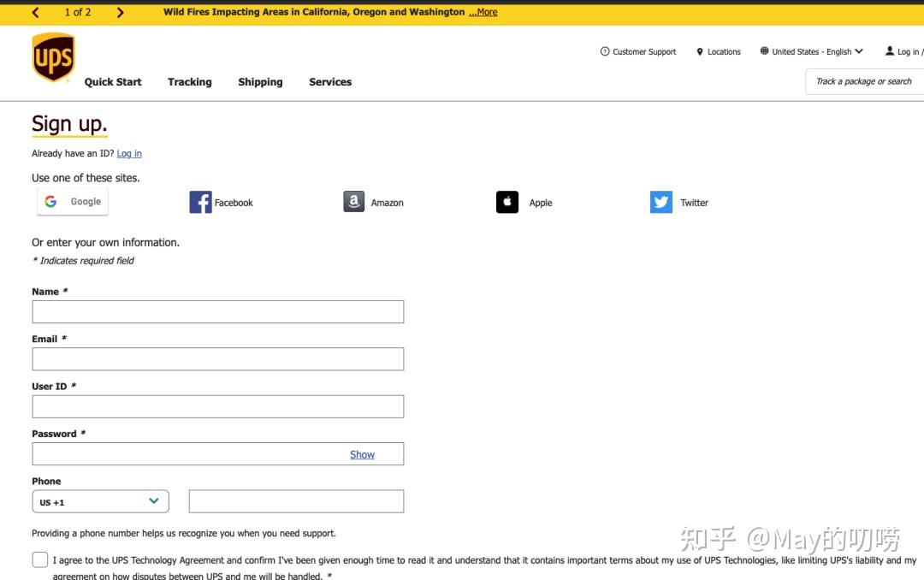Sign up with Amazon
Image resolution: width=924 pixels, height=580 pixels.
tap(374, 202)
